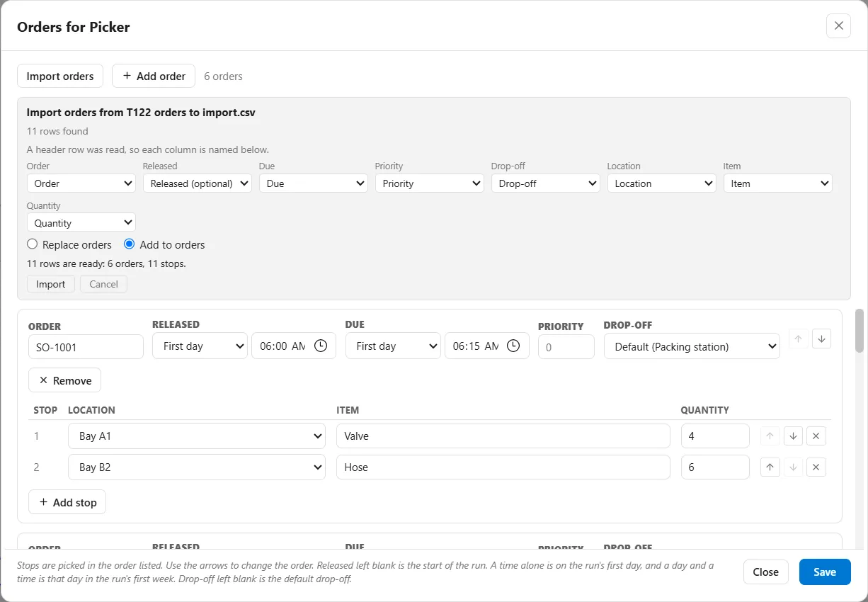The image size is (868, 602).
Task: Move order SO-1001 down with arrow
Action: [x=821, y=339]
